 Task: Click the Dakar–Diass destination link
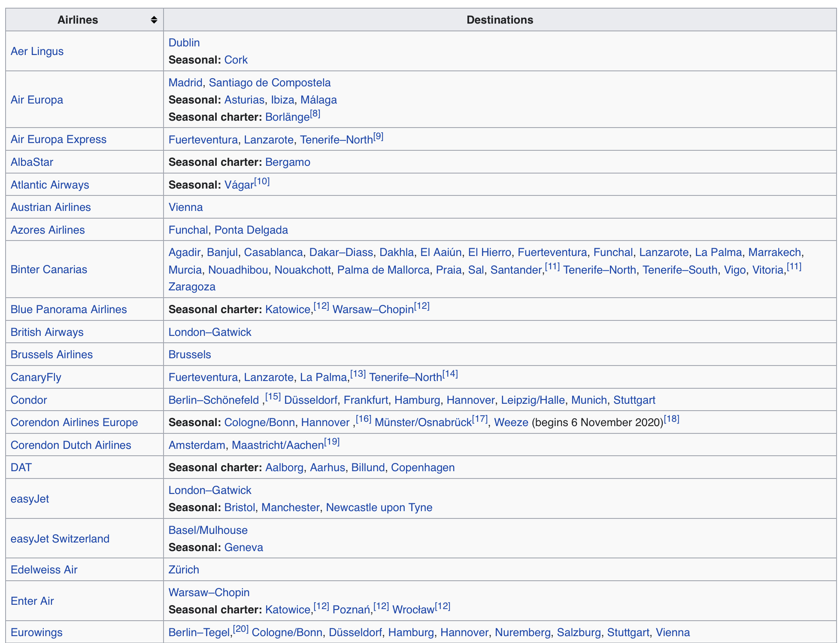point(341,252)
